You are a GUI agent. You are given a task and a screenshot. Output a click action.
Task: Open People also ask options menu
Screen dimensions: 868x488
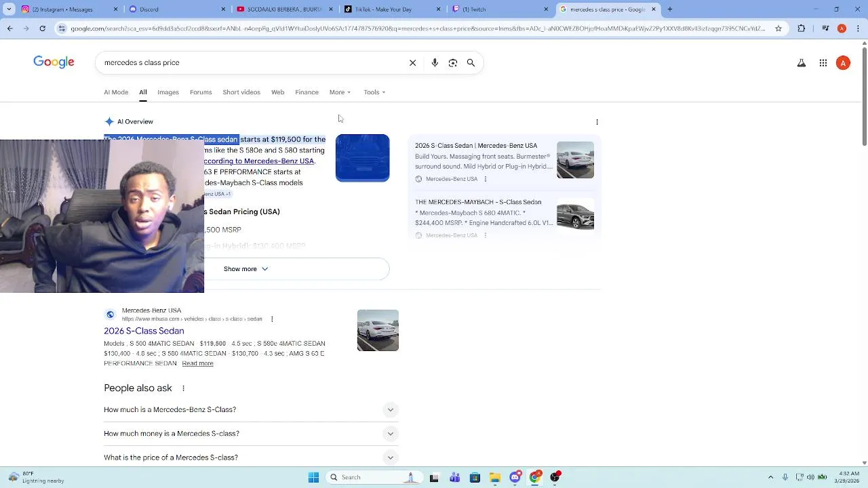(x=183, y=388)
